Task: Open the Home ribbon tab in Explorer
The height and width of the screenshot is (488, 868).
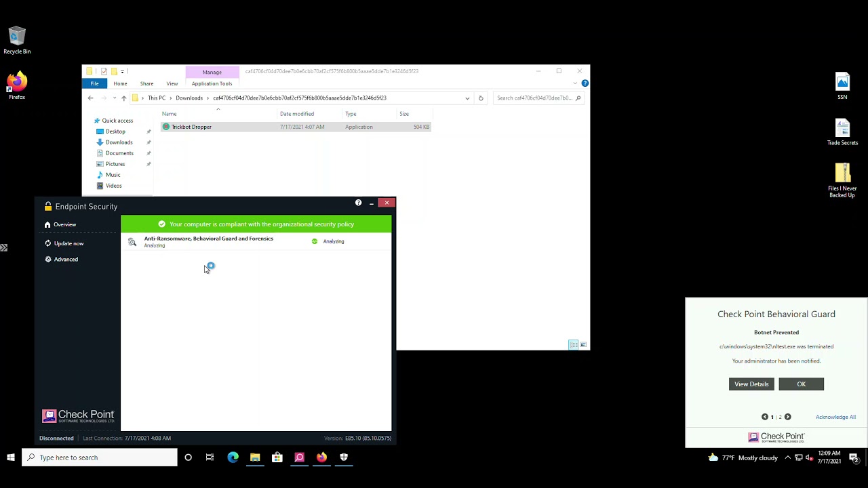Action: (120, 83)
